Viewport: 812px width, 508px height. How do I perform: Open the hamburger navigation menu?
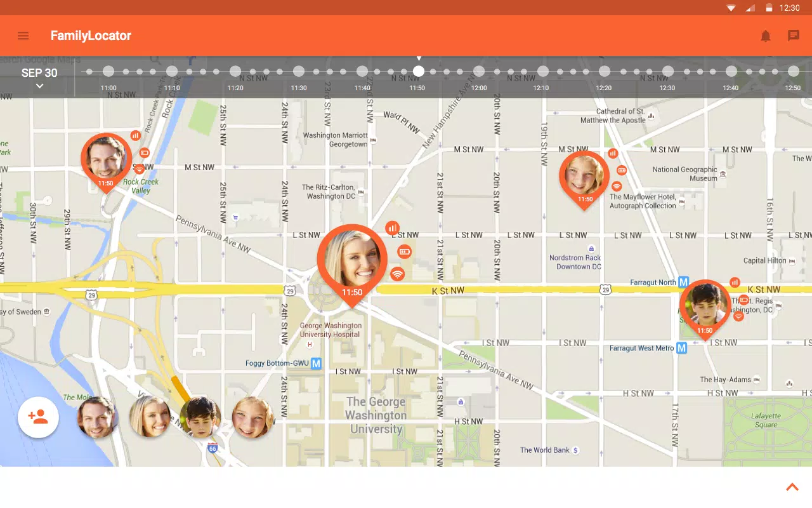[x=23, y=36]
